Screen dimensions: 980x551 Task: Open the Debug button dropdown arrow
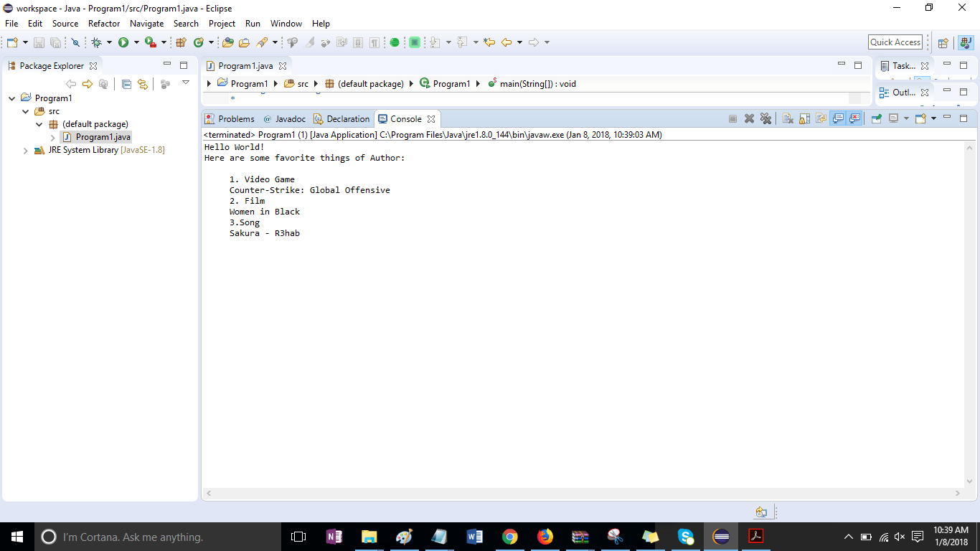[x=109, y=42]
